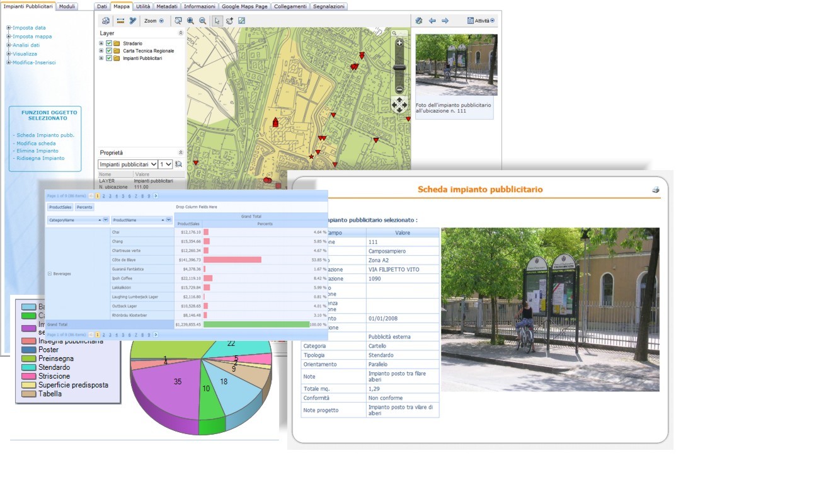
Task: Collapse the Beverages row group
Action: [50, 274]
